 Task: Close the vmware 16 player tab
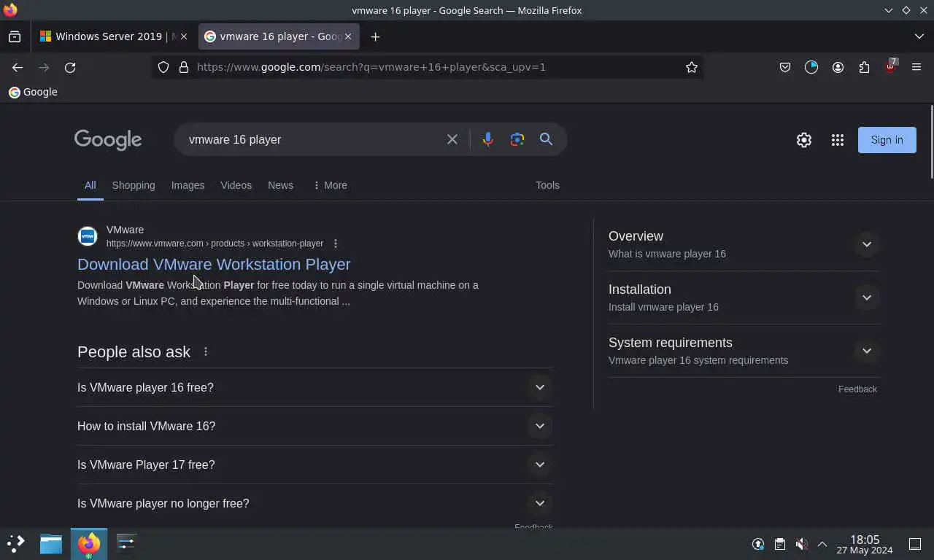pos(348,36)
